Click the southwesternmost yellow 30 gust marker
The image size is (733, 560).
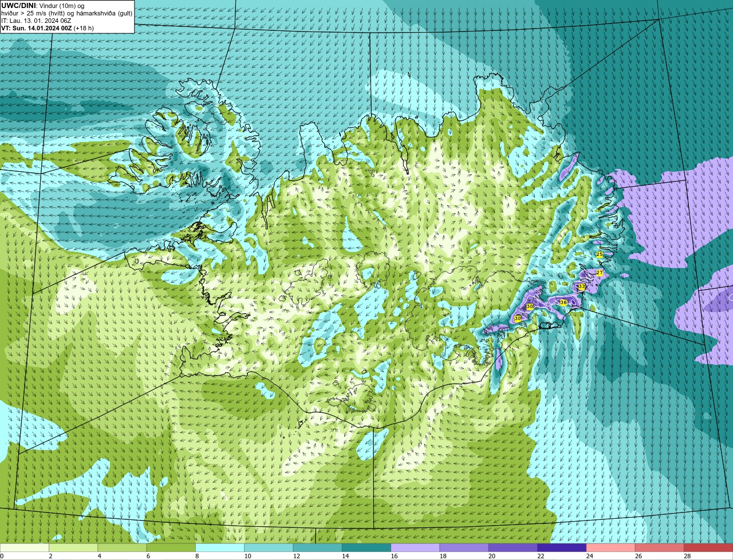[x=518, y=318]
